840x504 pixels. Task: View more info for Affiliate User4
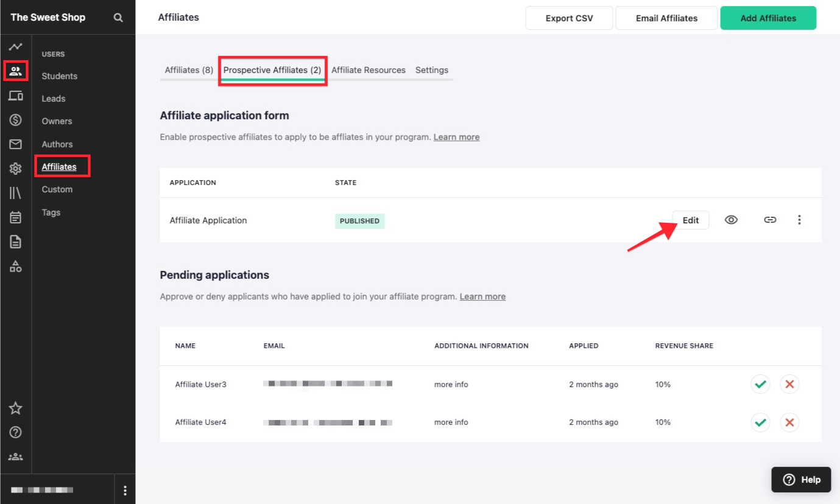[451, 422]
